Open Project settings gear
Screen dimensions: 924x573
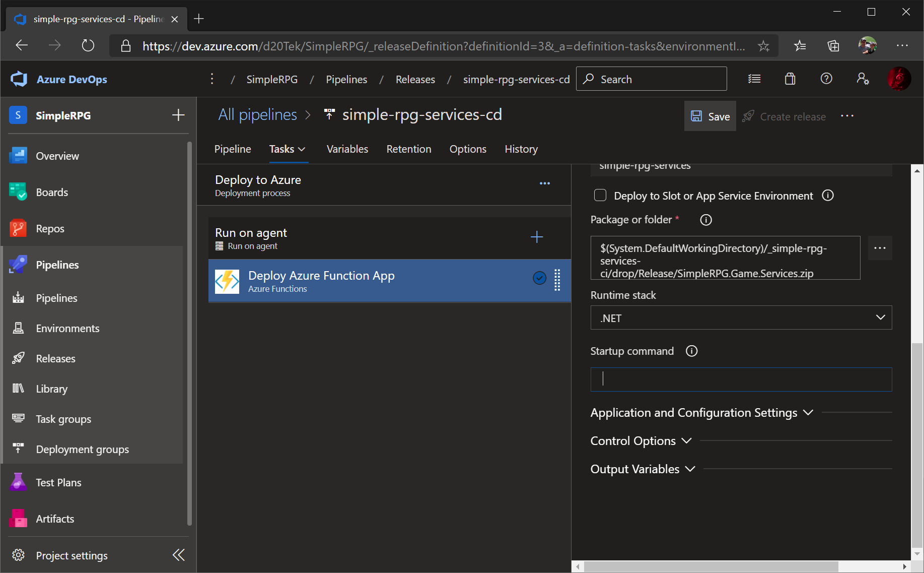pyautogui.click(x=18, y=555)
